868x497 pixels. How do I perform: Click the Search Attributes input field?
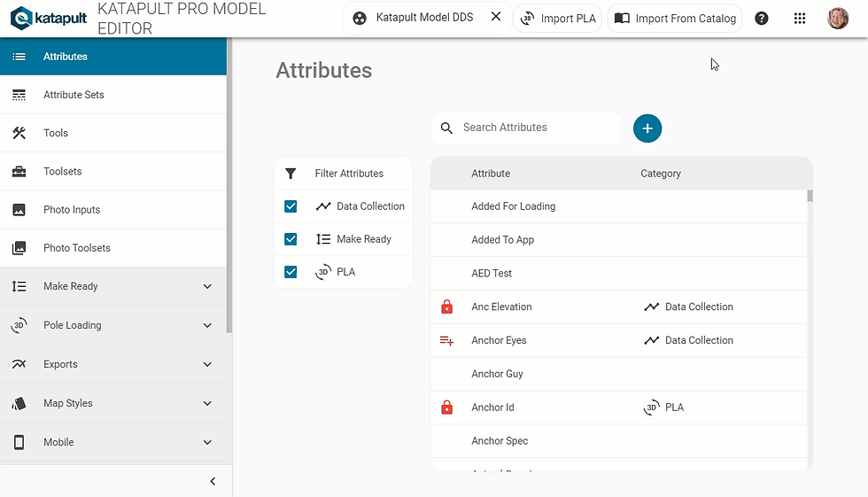tap(526, 128)
